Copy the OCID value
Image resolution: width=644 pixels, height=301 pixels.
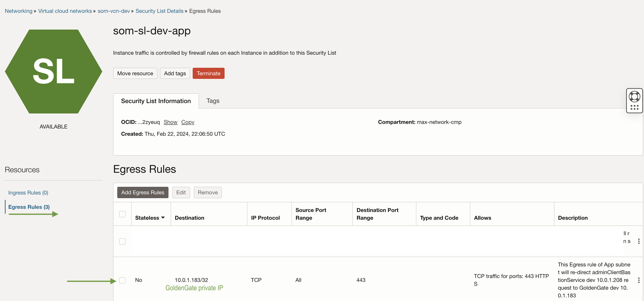pyautogui.click(x=188, y=122)
